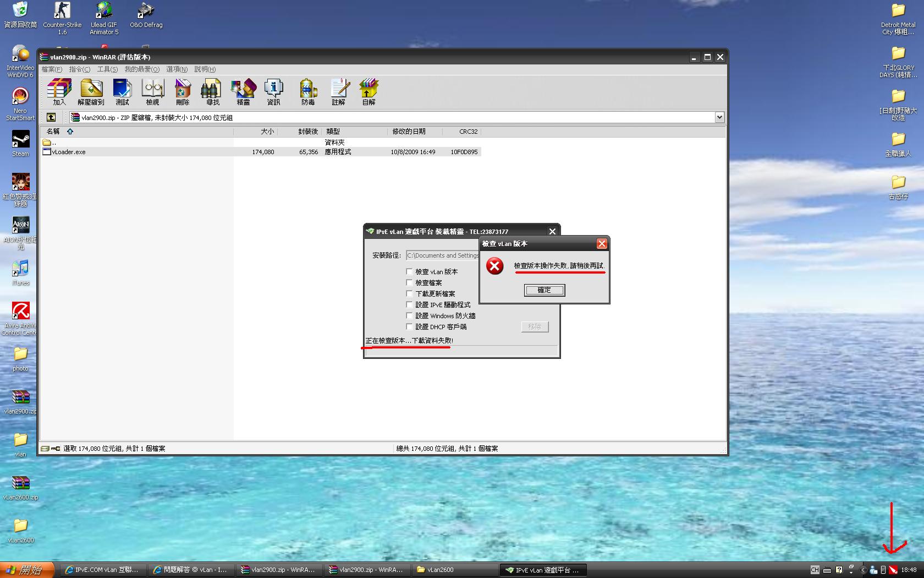
Task: Toggle the 檢查 vLan 版本 checkbox
Action: click(x=409, y=271)
